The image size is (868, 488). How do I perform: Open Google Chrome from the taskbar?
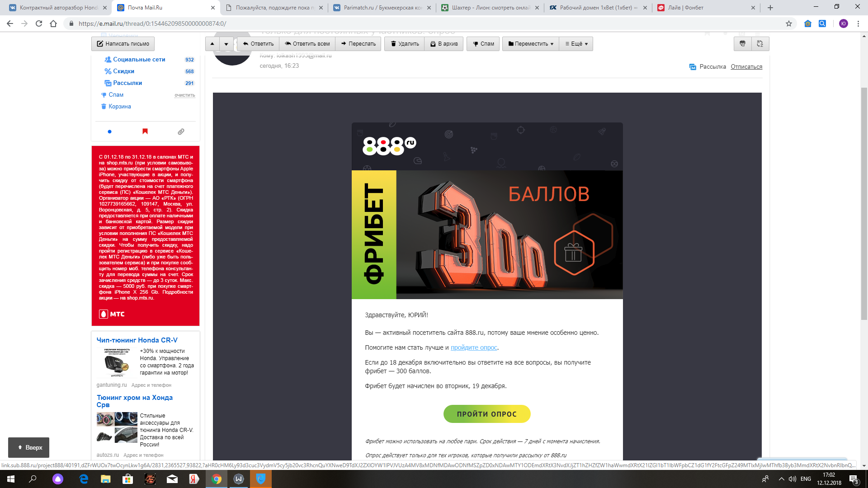(x=217, y=479)
